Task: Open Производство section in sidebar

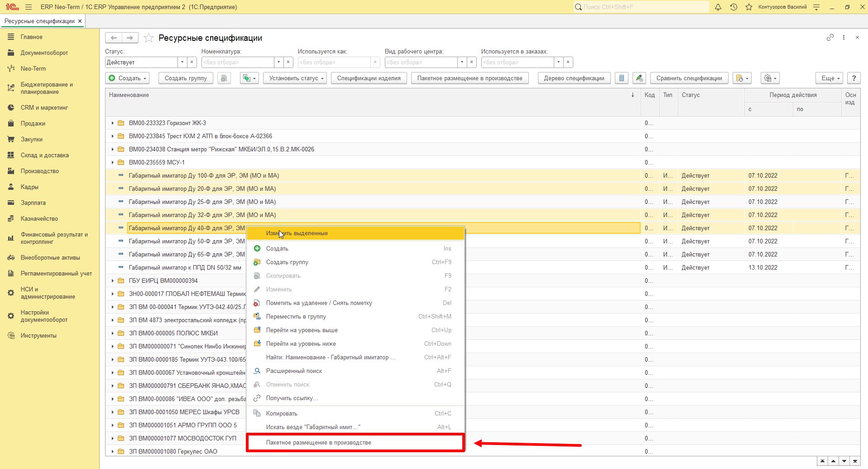Action: point(40,171)
